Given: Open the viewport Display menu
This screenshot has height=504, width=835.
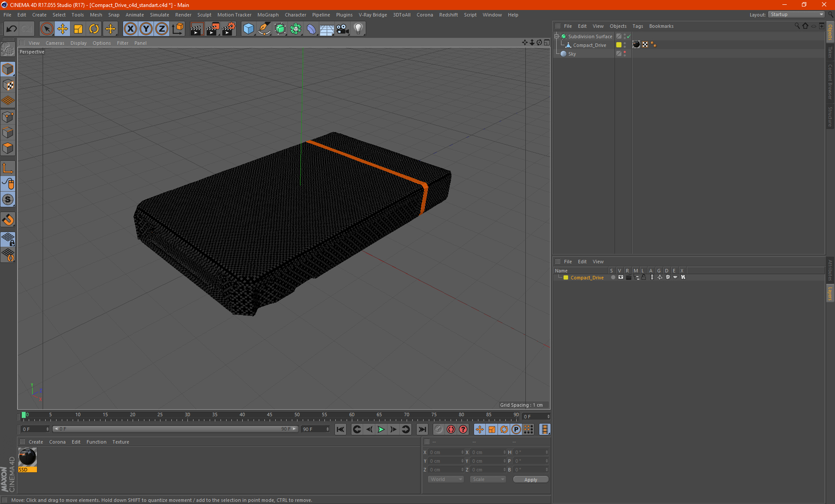Looking at the screenshot, I should tap(78, 43).
